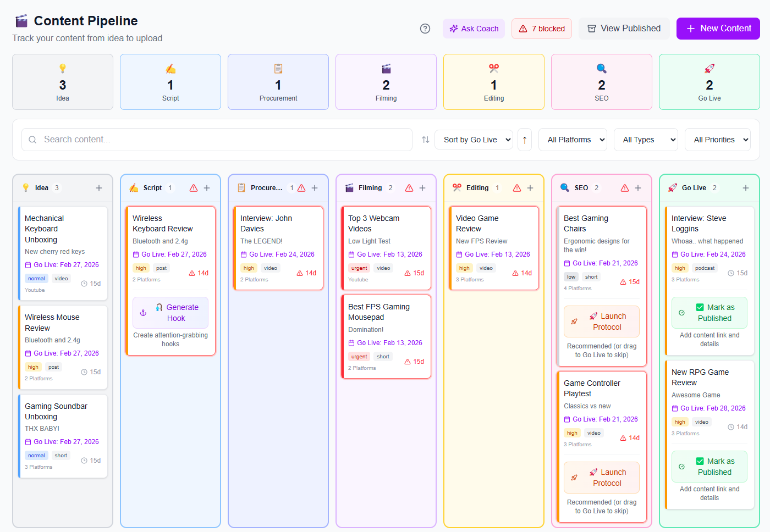Open the Sort by Go Live dropdown
Screen dimensions: 770x532
click(474, 140)
